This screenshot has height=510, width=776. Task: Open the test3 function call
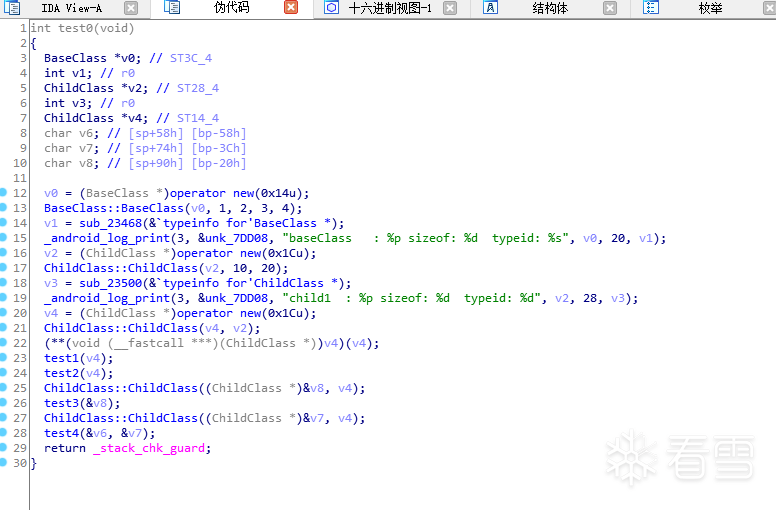click(61, 403)
